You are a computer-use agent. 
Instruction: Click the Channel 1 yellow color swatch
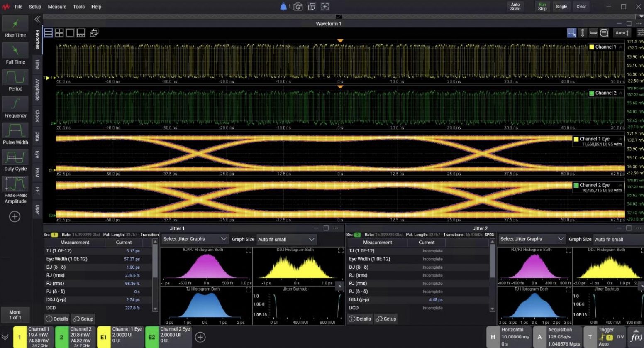coord(592,47)
